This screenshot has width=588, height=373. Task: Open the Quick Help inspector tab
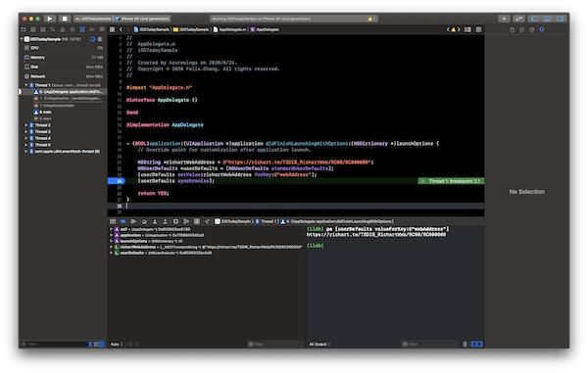point(532,29)
